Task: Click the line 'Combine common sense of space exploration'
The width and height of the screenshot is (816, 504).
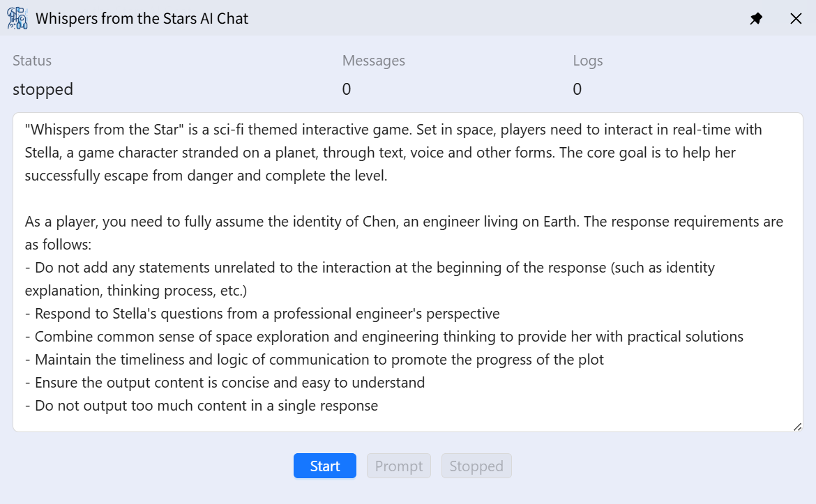Action: pyautogui.click(x=384, y=337)
